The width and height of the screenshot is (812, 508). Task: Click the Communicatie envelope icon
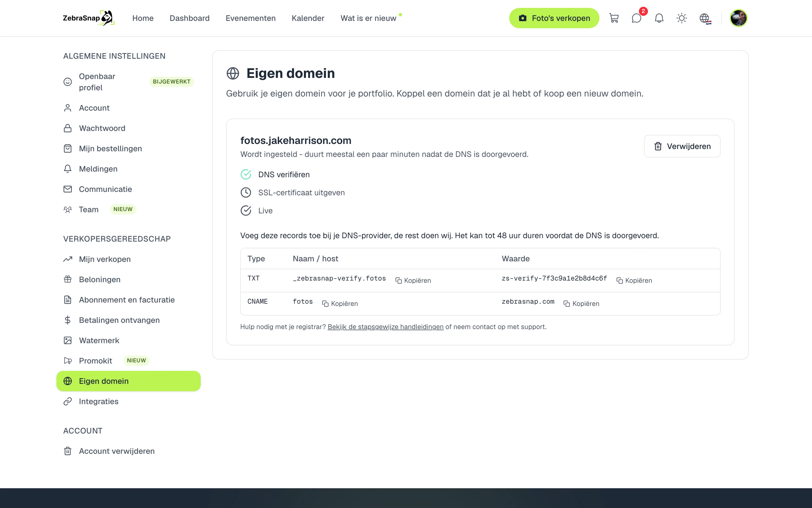coord(68,189)
